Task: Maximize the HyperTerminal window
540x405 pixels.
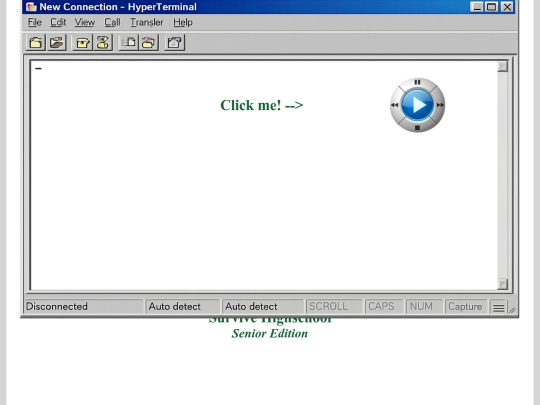Action: coord(491,7)
